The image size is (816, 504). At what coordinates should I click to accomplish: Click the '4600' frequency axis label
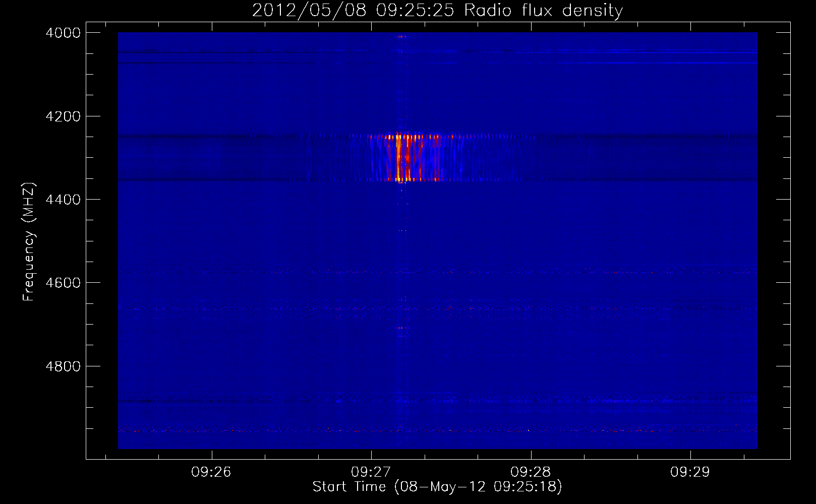[x=63, y=283]
